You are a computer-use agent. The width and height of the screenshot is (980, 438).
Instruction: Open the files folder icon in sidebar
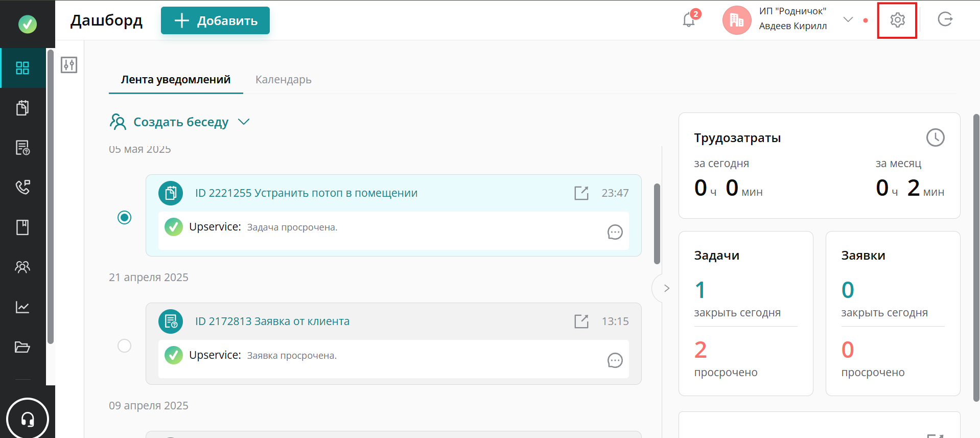[x=22, y=347]
